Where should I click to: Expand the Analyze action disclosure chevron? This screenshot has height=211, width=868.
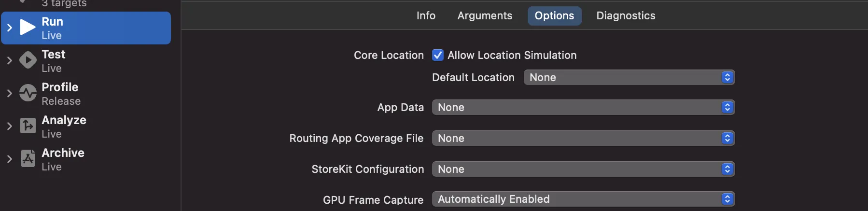(9, 126)
